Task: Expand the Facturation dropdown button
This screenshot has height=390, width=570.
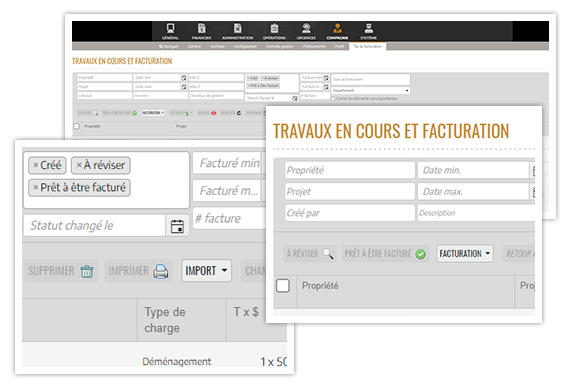Action: point(465,253)
